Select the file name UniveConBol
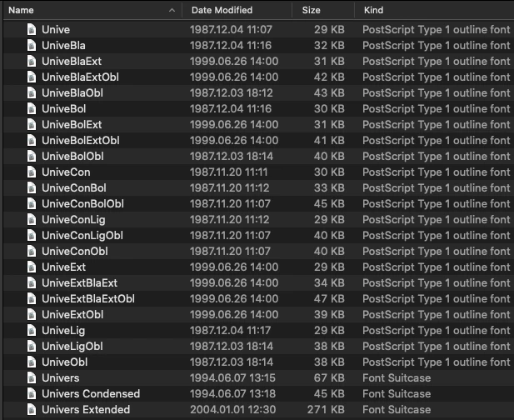The image size is (514, 420). [74, 187]
